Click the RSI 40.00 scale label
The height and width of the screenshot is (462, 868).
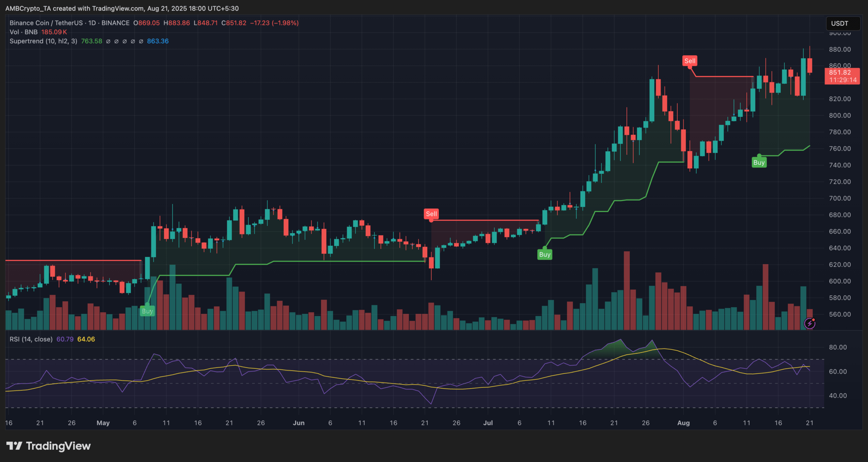click(838, 395)
